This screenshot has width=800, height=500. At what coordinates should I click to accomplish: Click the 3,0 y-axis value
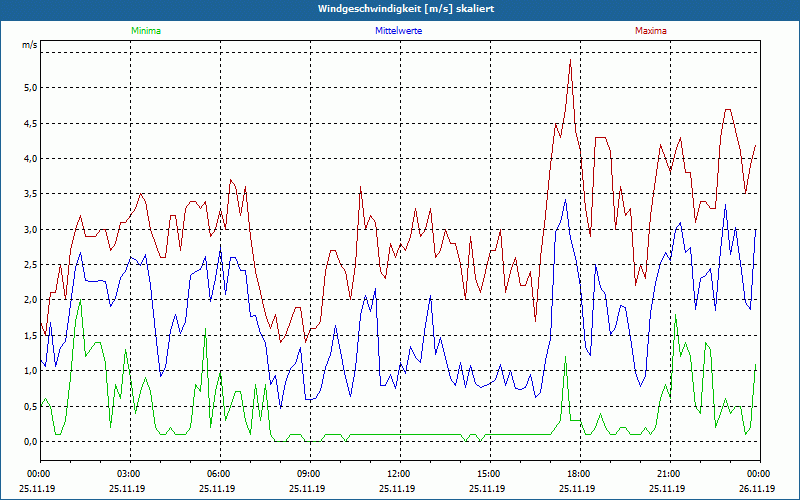pos(31,230)
